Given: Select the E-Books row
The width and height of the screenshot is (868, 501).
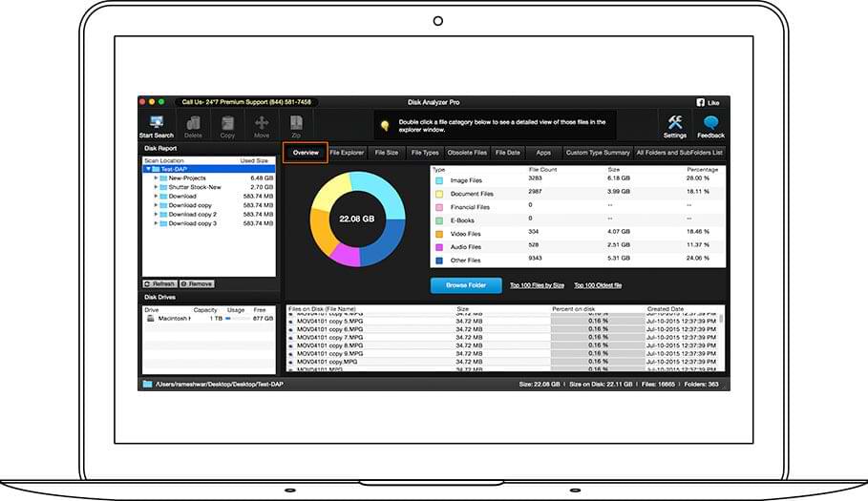Looking at the screenshot, I should 578,220.
